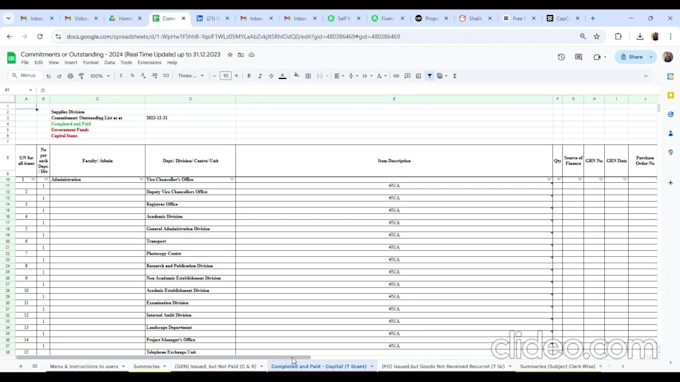This screenshot has width=680, height=382.
Task: Star this spreadsheet document
Action: click(230, 55)
